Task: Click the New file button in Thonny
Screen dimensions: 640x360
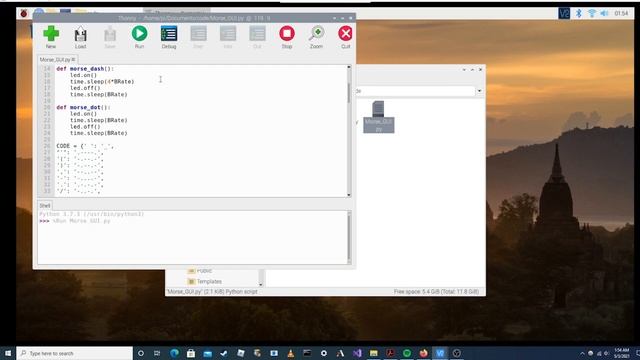Action: 51,36
